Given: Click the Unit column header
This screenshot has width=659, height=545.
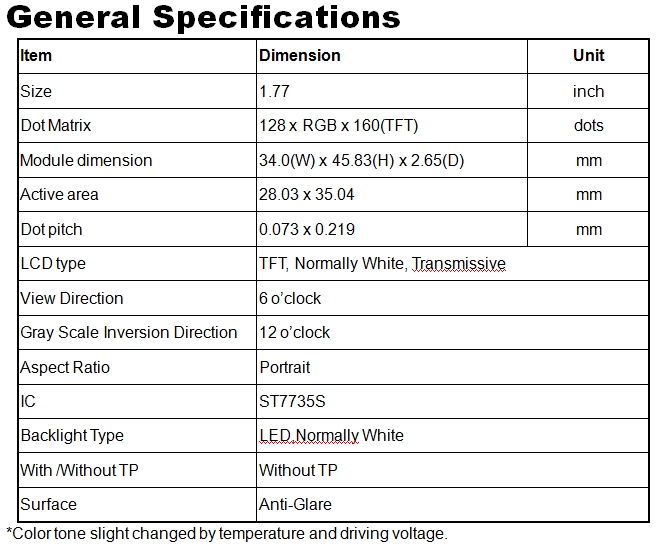Looking at the screenshot, I should click(588, 56).
